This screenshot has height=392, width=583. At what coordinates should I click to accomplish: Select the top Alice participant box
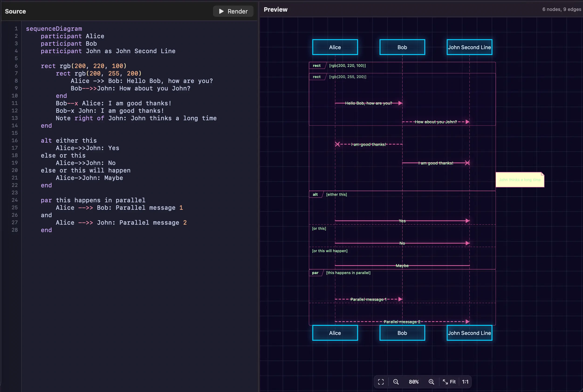click(335, 47)
